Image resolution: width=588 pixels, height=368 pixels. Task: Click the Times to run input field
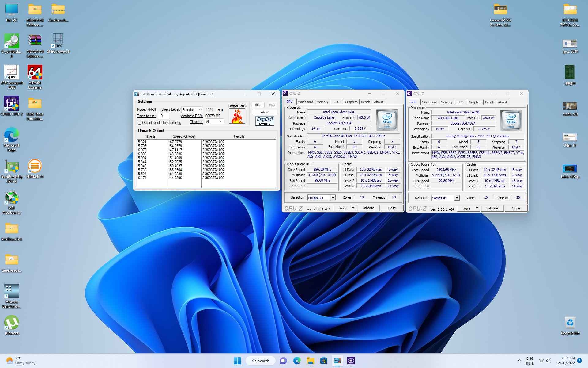[164, 116]
